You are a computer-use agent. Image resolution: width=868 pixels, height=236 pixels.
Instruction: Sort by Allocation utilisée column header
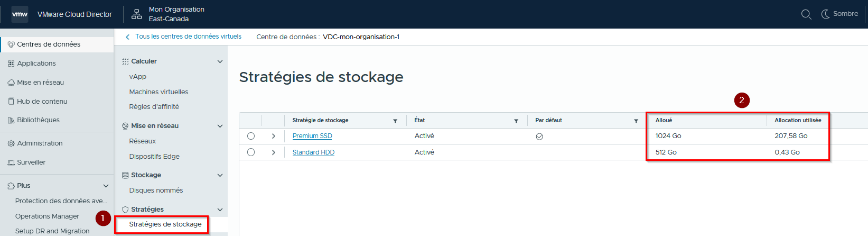798,121
